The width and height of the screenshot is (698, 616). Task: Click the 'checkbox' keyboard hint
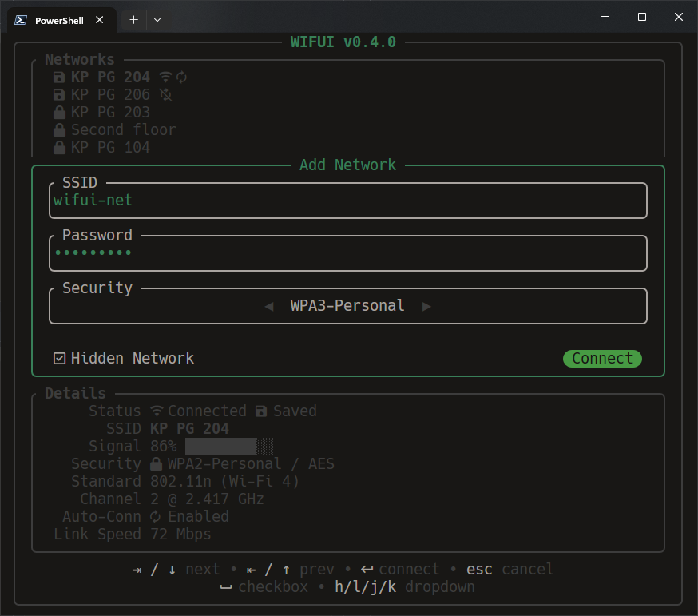(x=273, y=587)
